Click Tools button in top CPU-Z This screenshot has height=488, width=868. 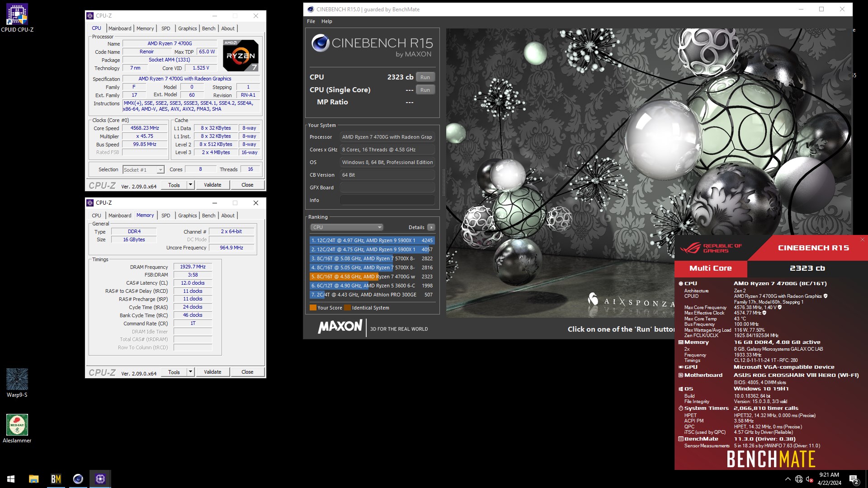tap(174, 185)
